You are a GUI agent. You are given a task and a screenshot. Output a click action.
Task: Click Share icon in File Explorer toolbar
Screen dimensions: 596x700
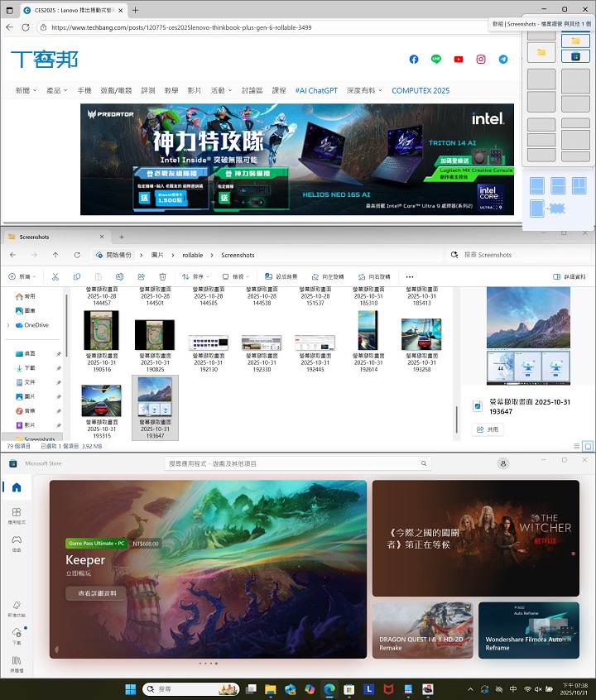coord(142,277)
